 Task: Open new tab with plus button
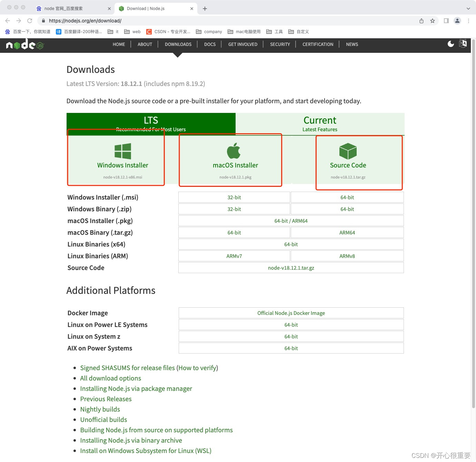(x=205, y=9)
